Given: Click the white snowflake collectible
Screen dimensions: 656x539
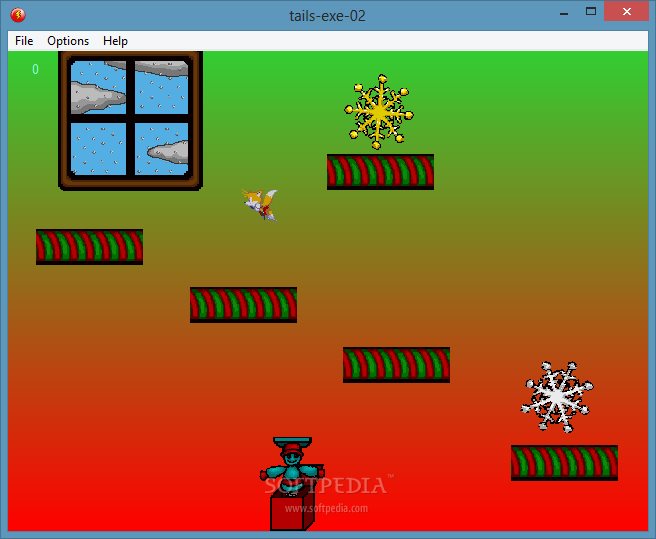Looking at the screenshot, I should pos(557,397).
